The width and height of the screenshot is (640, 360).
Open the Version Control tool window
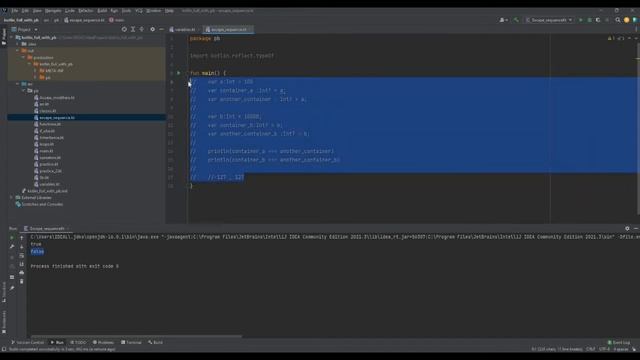[x=27, y=342]
